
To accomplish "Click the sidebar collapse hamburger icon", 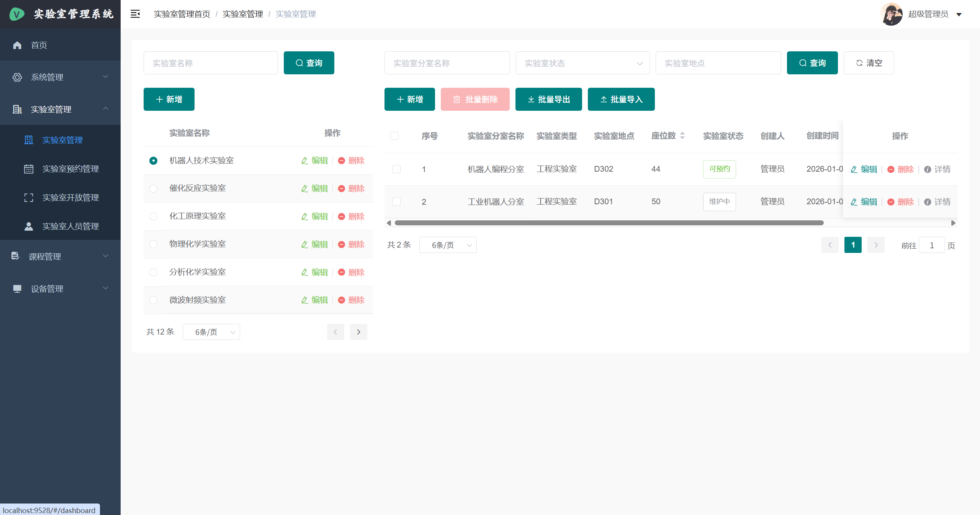I will 135,14.
